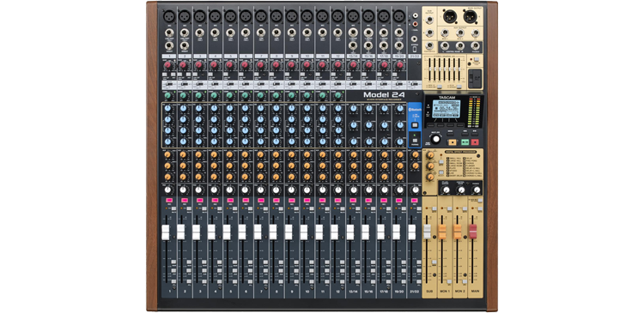Turn the bottom gold effect section knob
The width and height of the screenshot is (644, 313).
[x=430, y=177]
